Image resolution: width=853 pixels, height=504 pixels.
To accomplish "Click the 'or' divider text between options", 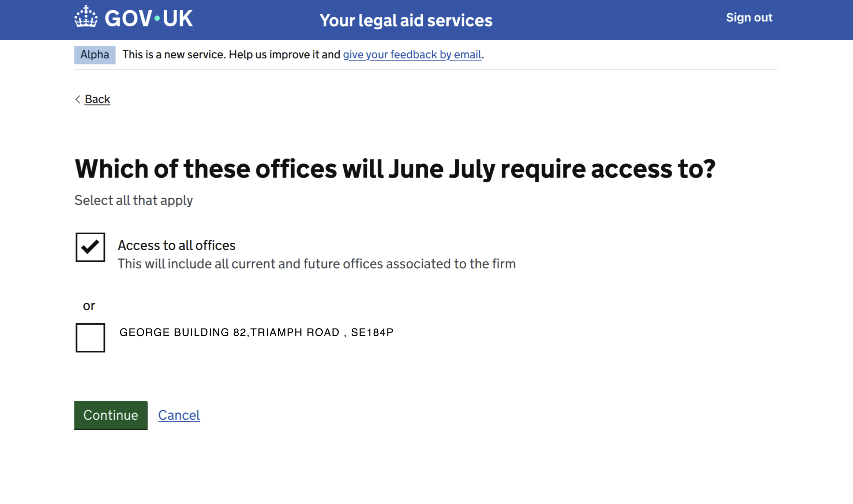I will 89,306.
